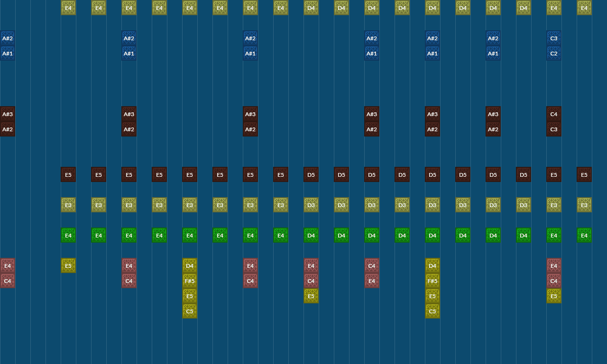Click the leftmost dark brown E5 note

click(68, 175)
